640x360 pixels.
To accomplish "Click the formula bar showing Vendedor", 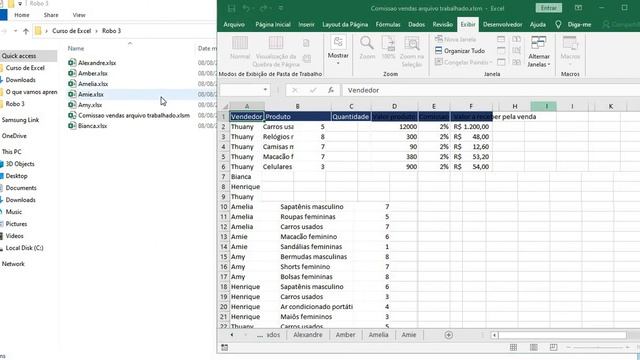I will (491, 90).
